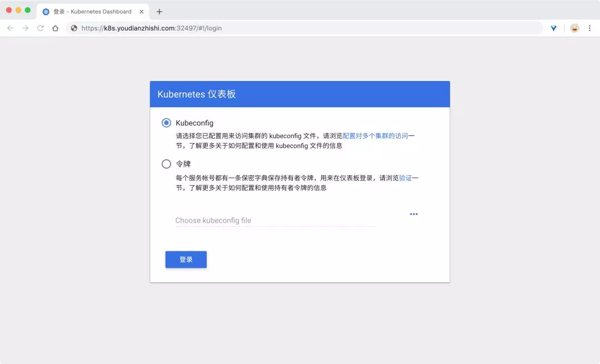Click the address bar URL text

pyautogui.click(x=152, y=28)
